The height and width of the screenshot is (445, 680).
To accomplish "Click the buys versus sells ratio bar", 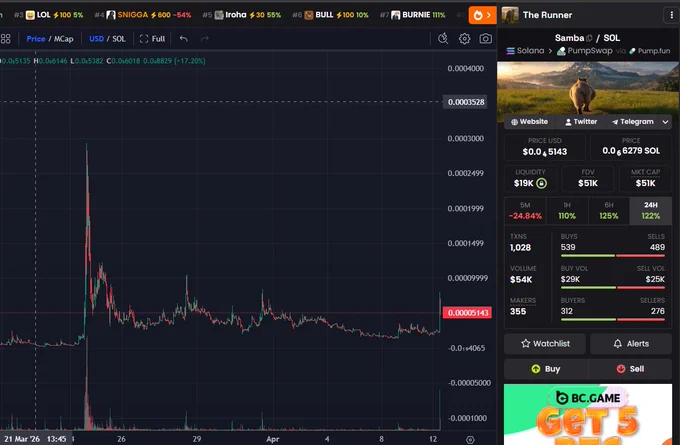I will 612,256.
